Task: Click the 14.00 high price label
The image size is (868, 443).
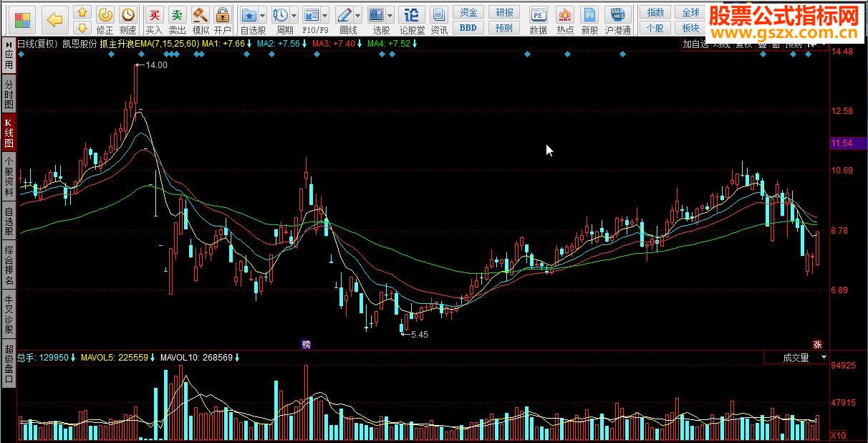Action: [x=156, y=65]
